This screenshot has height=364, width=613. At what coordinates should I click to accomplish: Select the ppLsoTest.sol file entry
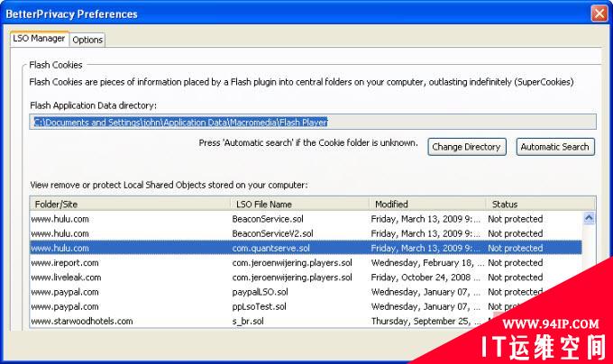coord(259,306)
